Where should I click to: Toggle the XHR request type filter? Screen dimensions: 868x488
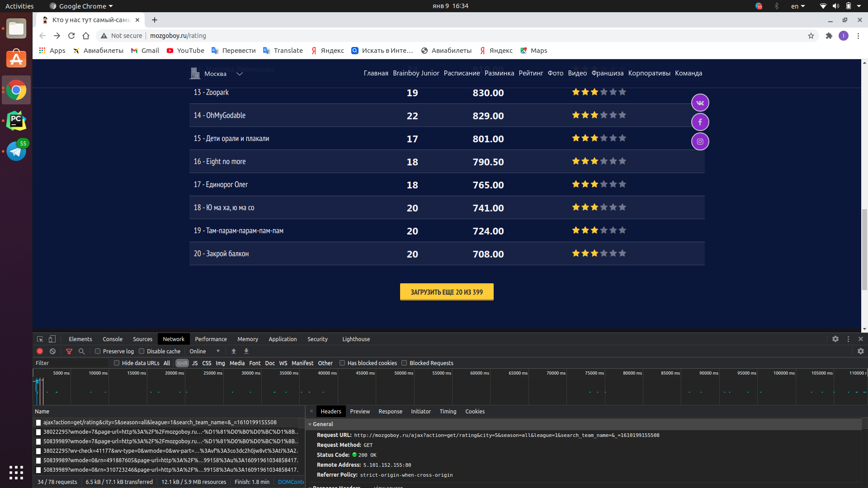[x=182, y=363]
